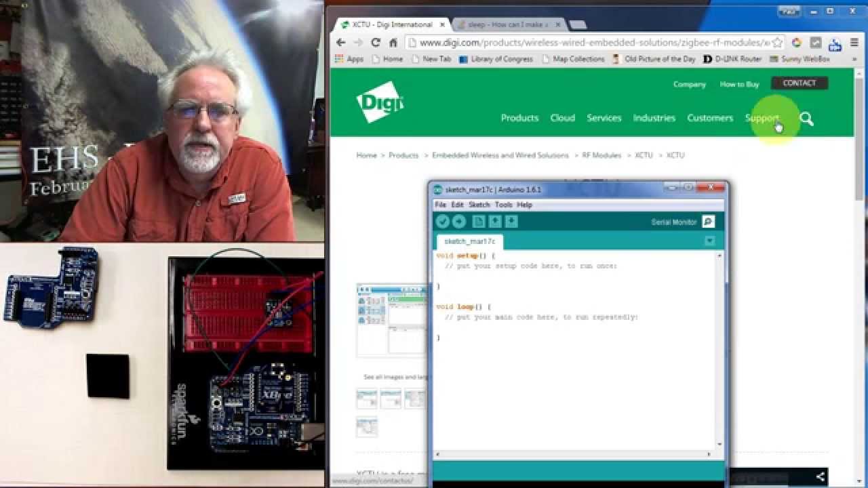
Task: Click the browser Home icon
Action: pyautogui.click(x=393, y=43)
